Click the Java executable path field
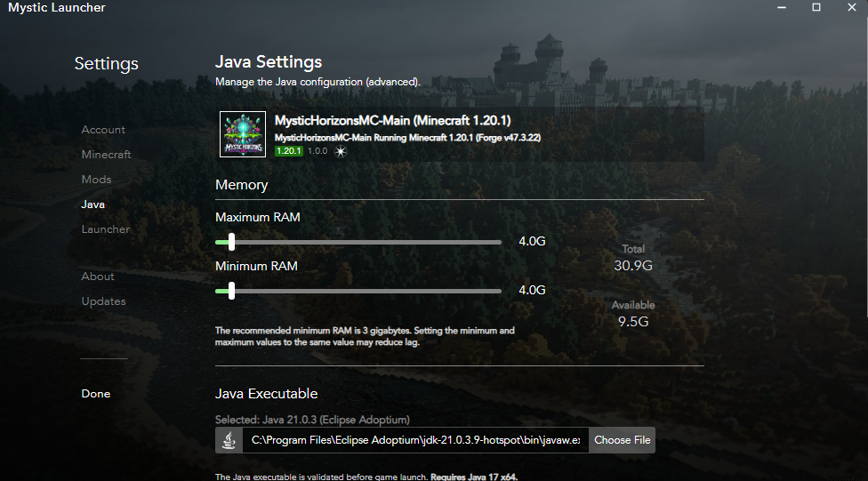 click(x=415, y=440)
